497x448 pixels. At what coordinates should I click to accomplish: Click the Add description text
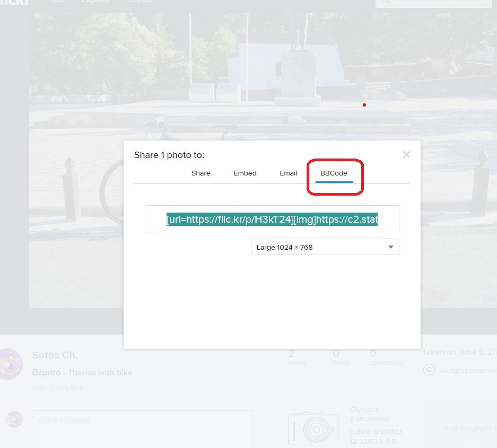[57, 388]
